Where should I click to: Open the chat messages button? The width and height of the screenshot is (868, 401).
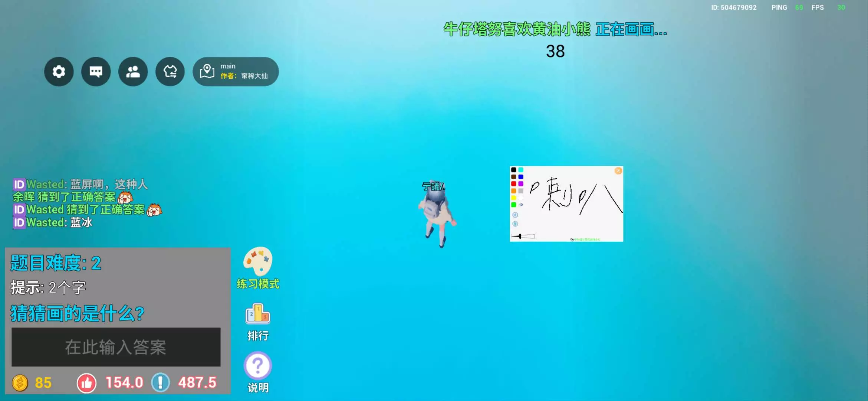96,72
